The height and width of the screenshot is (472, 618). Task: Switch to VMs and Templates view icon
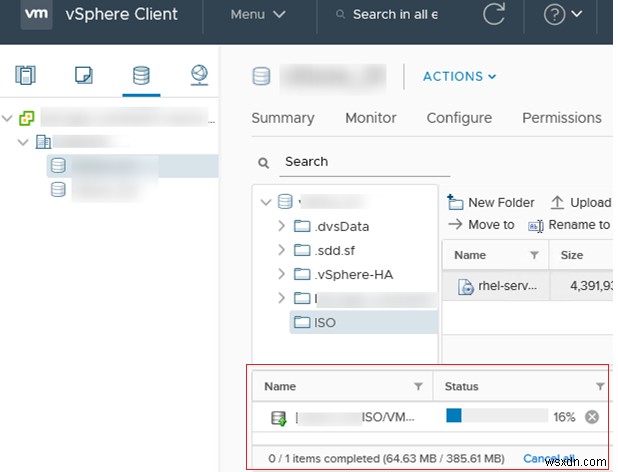coord(84,75)
